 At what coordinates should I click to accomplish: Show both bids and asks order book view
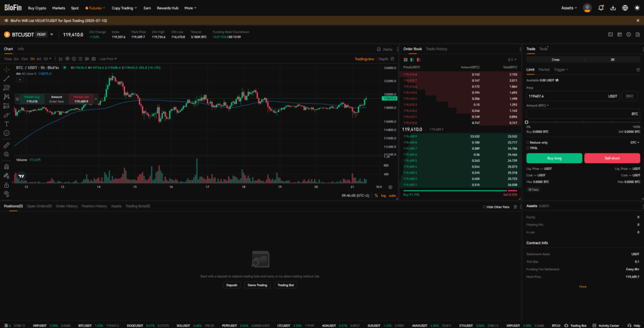pos(406,60)
